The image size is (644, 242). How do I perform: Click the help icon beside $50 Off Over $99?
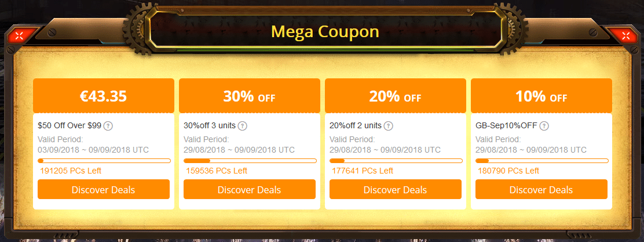pos(108,126)
